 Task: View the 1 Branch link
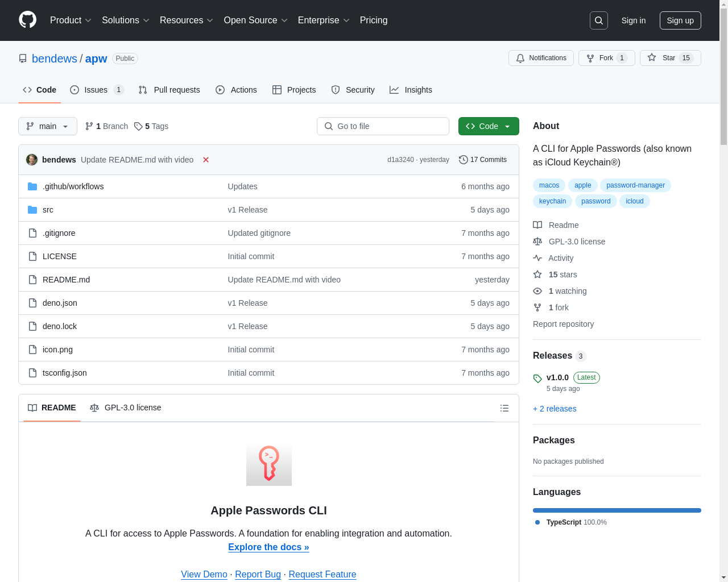point(106,126)
